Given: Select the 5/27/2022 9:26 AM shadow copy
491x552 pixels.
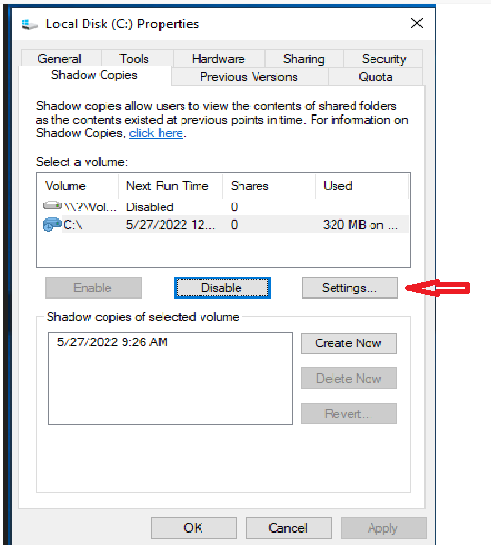Looking at the screenshot, I should coord(112,342).
